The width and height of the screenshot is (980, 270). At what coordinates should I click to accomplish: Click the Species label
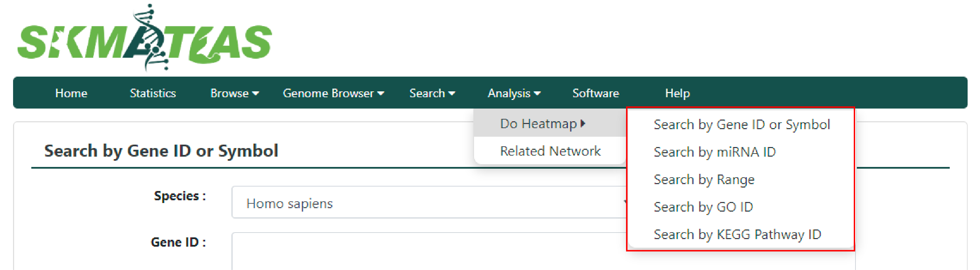click(x=180, y=196)
